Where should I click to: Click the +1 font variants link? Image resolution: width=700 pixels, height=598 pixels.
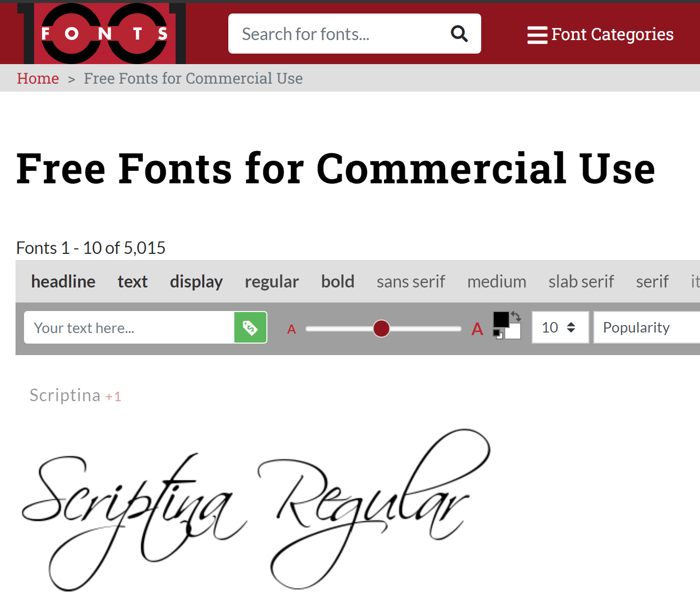[x=113, y=397]
